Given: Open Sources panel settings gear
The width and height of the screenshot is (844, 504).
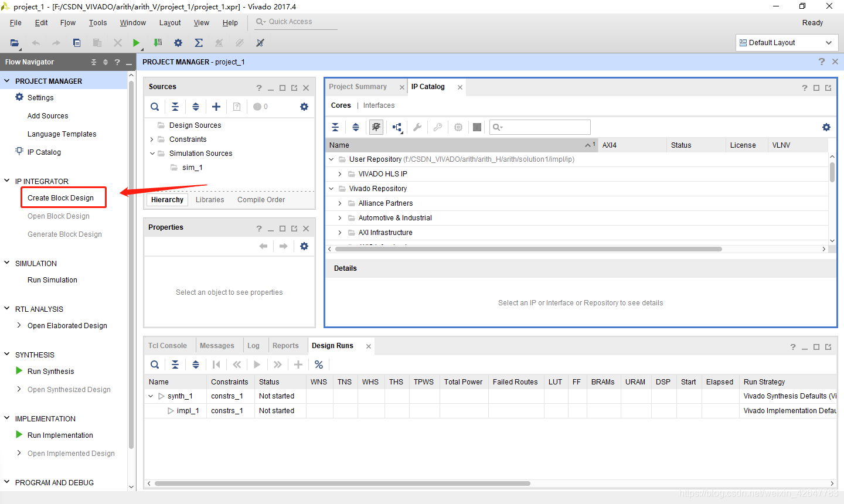Looking at the screenshot, I should pyautogui.click(x=304, y=107).
